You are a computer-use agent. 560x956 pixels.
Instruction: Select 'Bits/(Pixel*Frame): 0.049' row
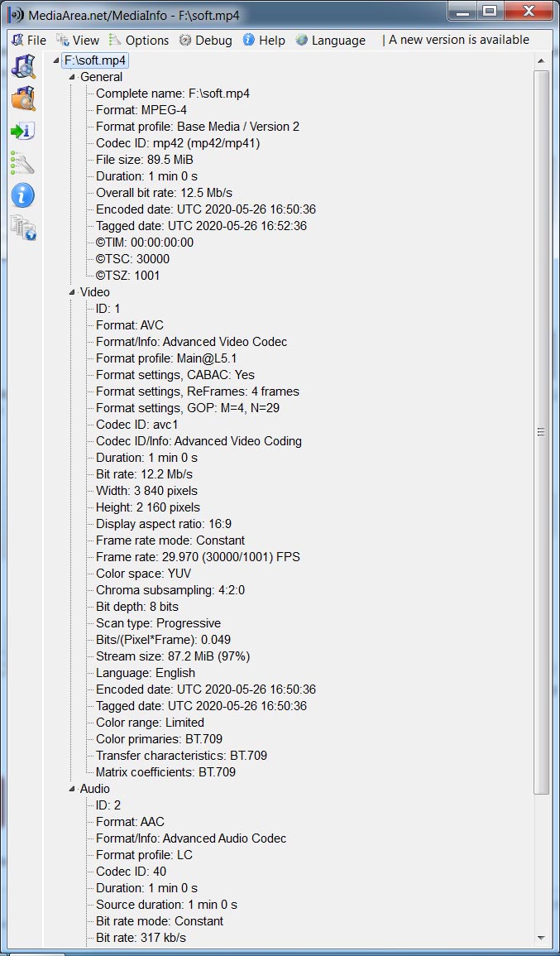[x=163, y=640]
